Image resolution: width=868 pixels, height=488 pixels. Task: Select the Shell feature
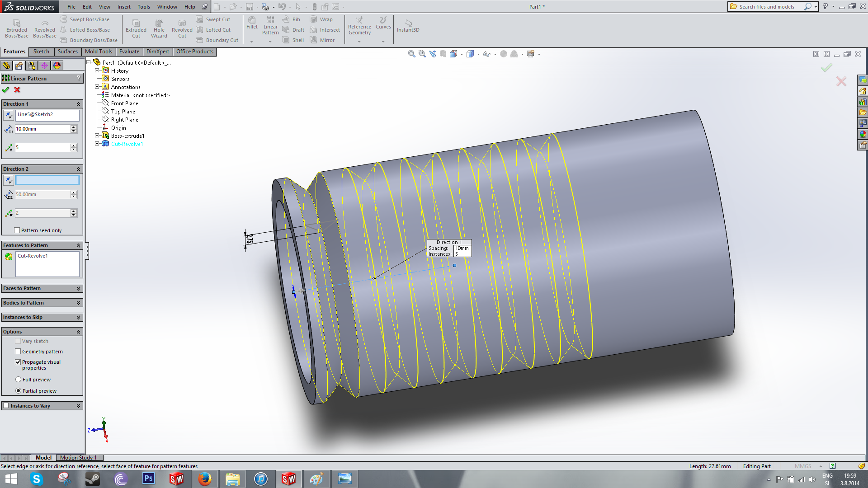(293, 40)
